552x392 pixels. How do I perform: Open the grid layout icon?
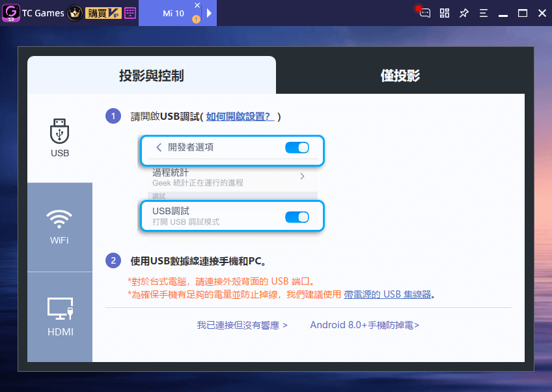point(445,14)
